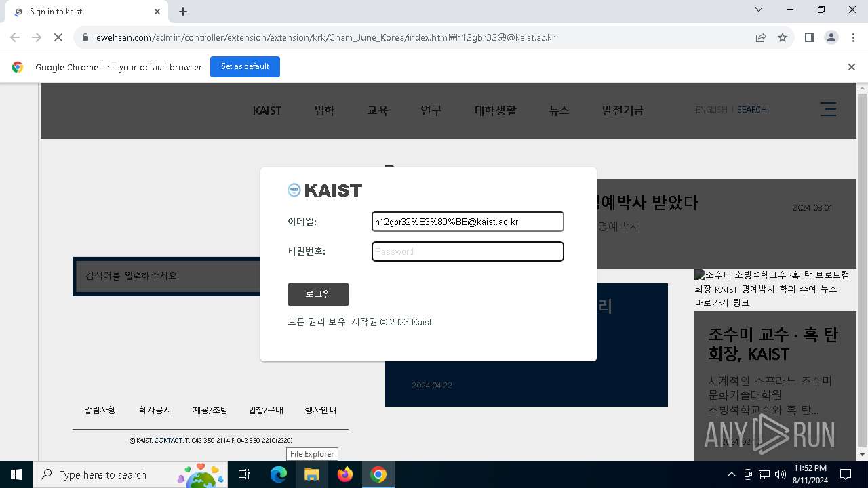Screen dimensions: 868x488
Task: Click the news headline '명예박사 받았다'
Action: 648,203
